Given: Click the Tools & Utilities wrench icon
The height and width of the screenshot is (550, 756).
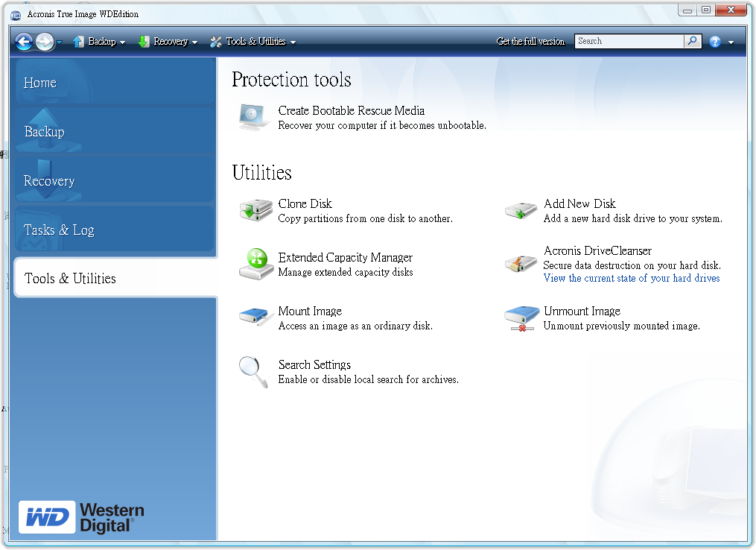Looking at the screenshot, I should point(215,42).
